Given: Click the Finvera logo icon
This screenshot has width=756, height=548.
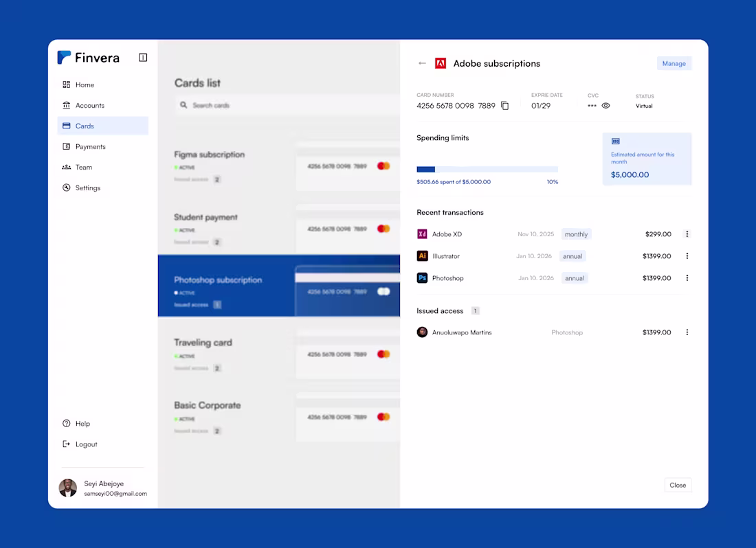Looking at the screenshot, I should click(64, 57).
